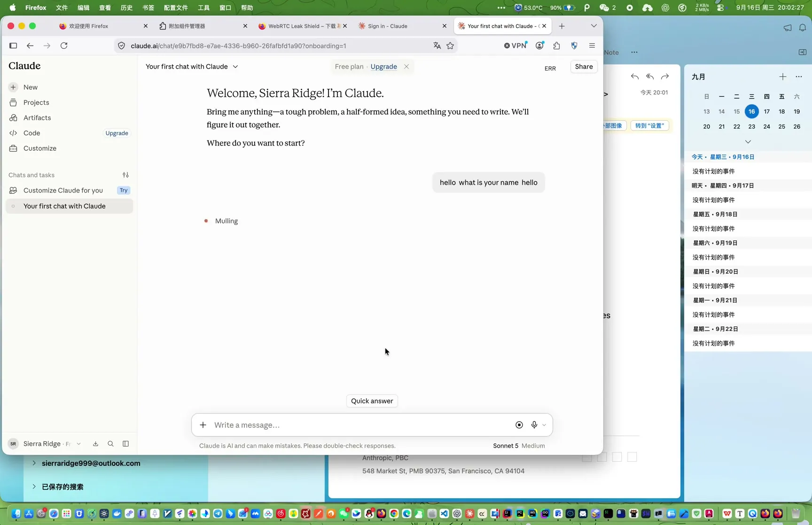Open the Firefox VPN panel
This screenshot has width=812, height=525.
(x=515, y=46)
